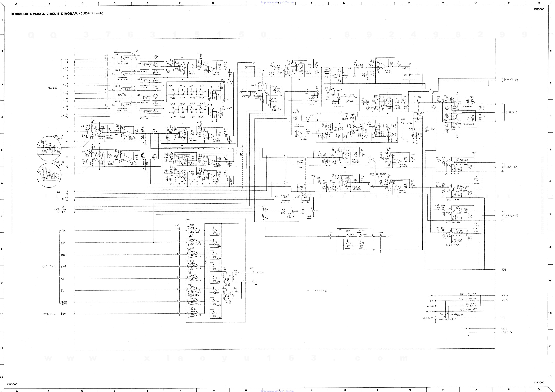Select the HP-1 OUT output label
Image resolution: width=555 pixels, height=392 pixels.
pos(512,167)
